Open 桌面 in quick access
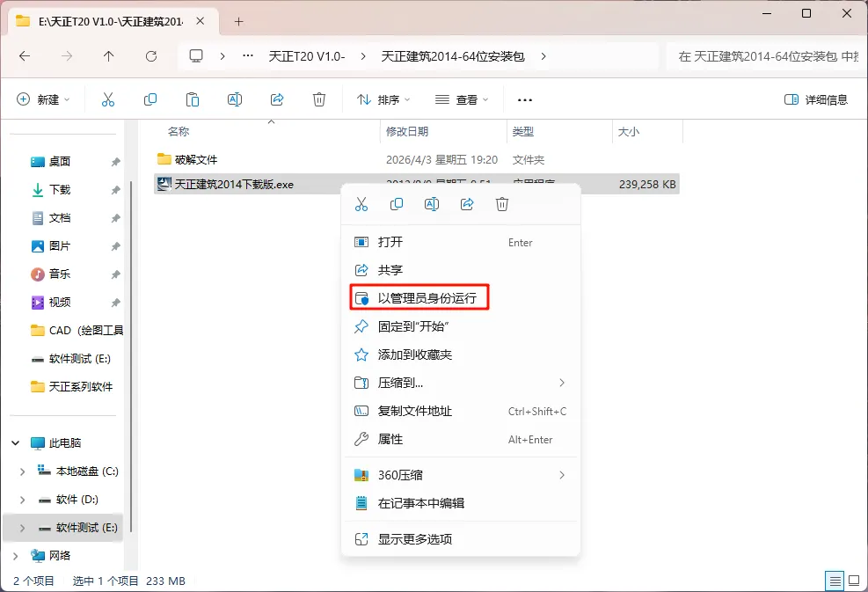 point(59,161)
